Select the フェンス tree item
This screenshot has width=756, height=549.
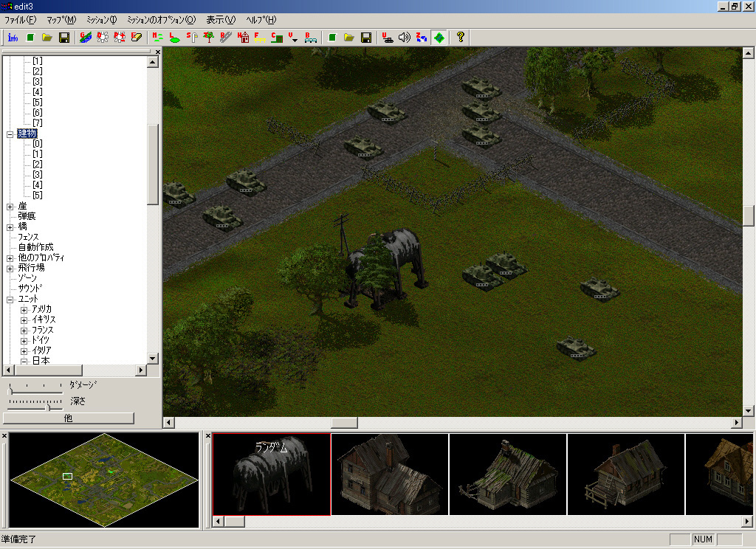tap(29, 237)
